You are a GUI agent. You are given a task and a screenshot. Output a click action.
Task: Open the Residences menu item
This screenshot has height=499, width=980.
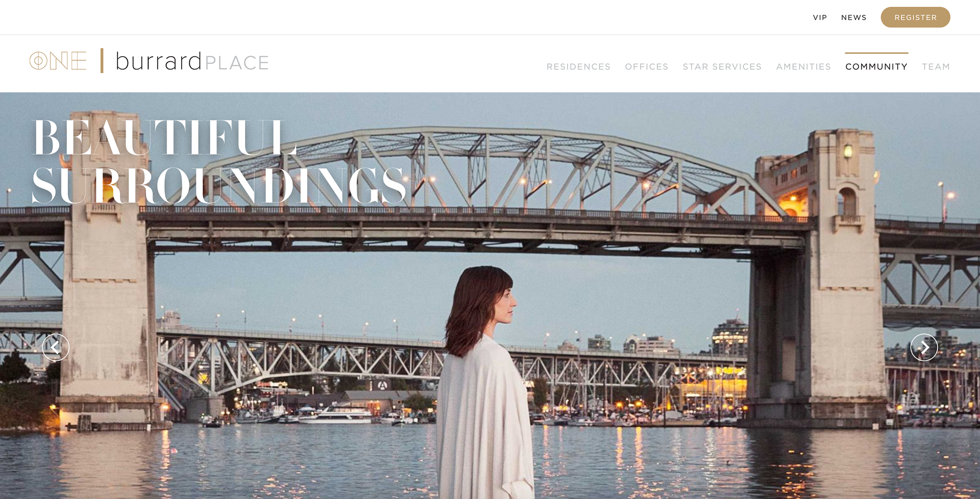[x=578, y=67]
